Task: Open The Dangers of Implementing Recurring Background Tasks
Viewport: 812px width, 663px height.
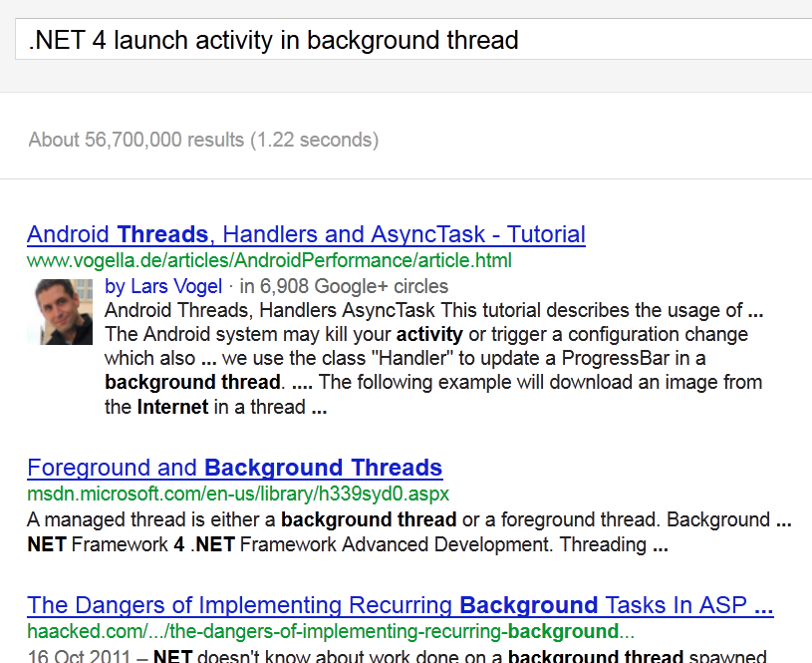Action: click(400, 605)
